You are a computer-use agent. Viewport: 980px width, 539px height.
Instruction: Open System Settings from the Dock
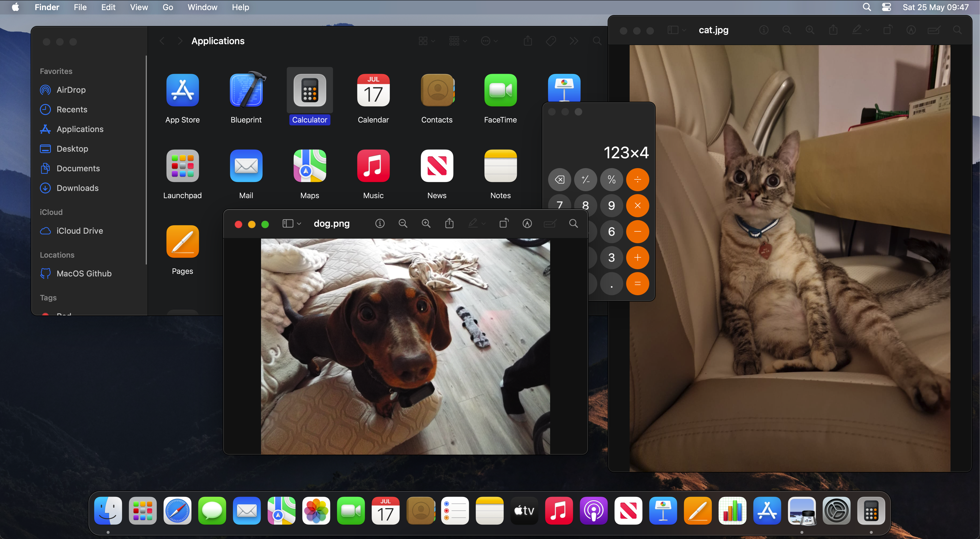(x=836, y=511)
